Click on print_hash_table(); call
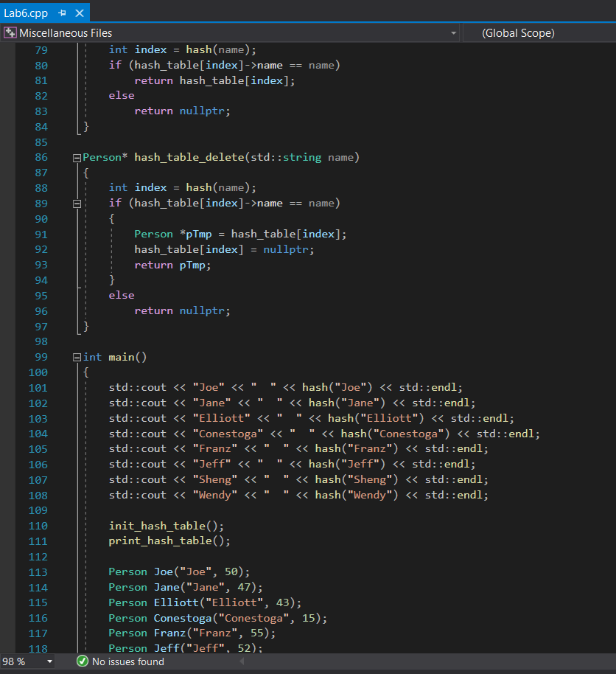 169,541
